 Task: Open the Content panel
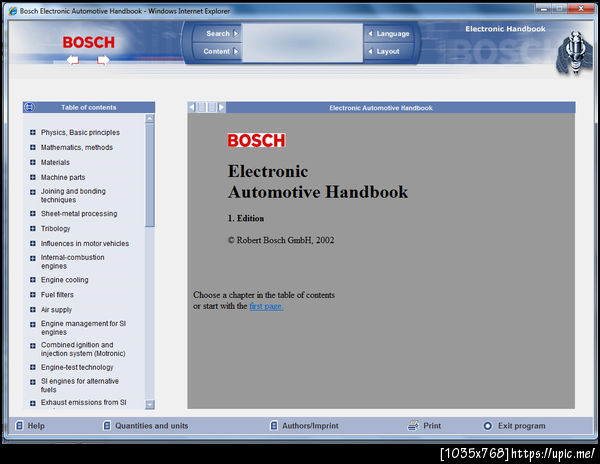[221, 51]
